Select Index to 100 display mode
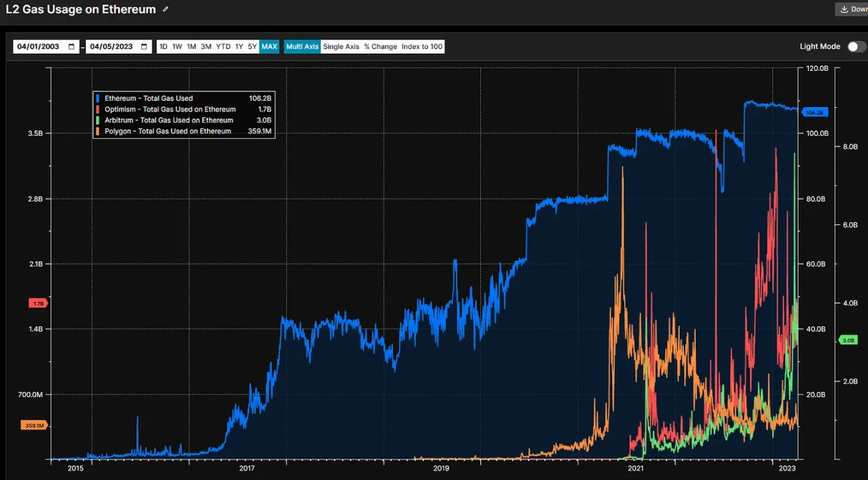The height and width of the screenshot is (480, 868). tap(422, 47)
